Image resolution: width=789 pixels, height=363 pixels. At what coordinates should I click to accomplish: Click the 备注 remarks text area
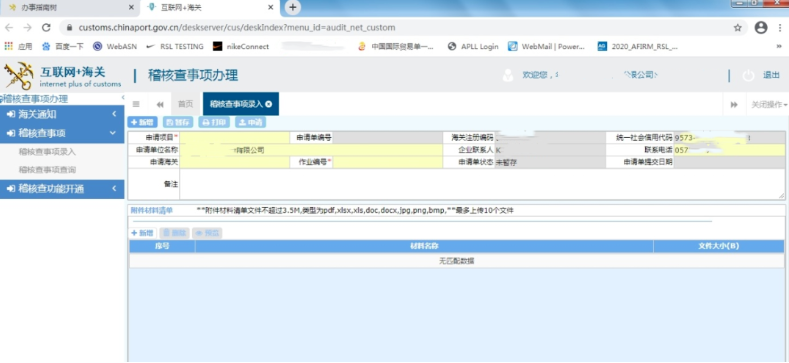(482, 184)
